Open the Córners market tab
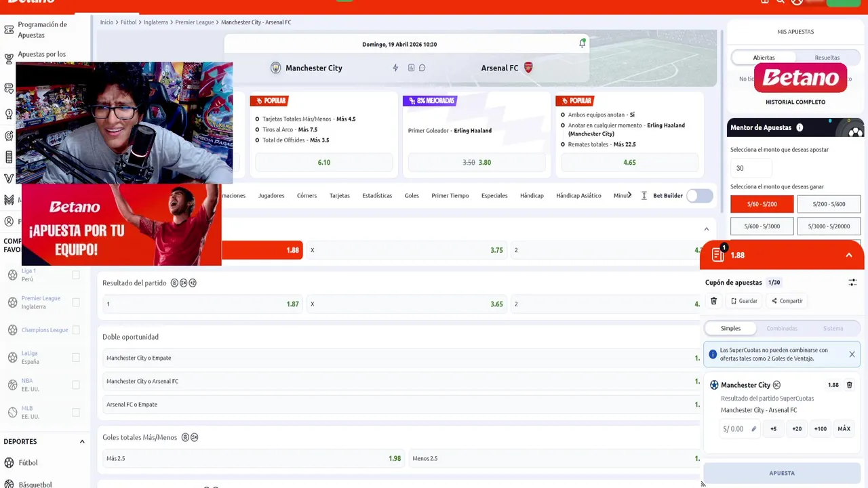 pos(307,196)
